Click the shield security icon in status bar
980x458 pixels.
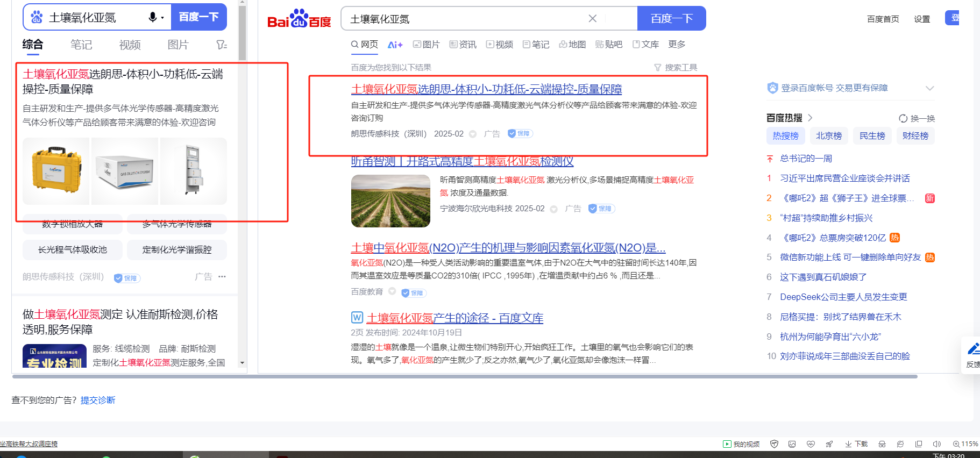point(774,444)
